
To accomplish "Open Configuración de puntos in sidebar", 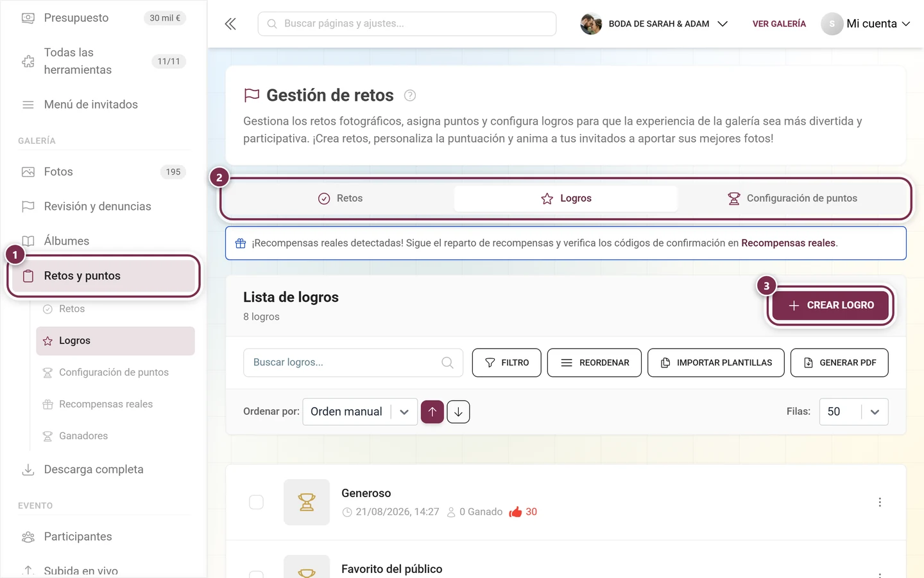I will tap(116, 372).
